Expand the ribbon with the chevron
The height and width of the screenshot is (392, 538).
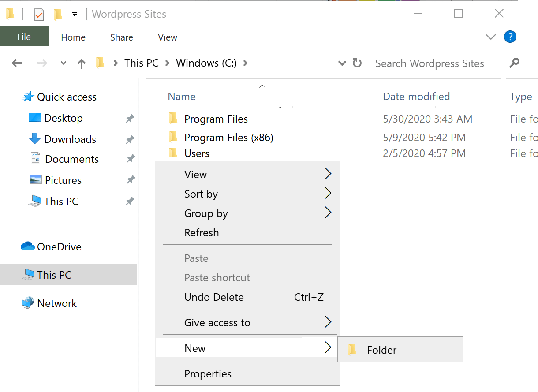point(491,37)
